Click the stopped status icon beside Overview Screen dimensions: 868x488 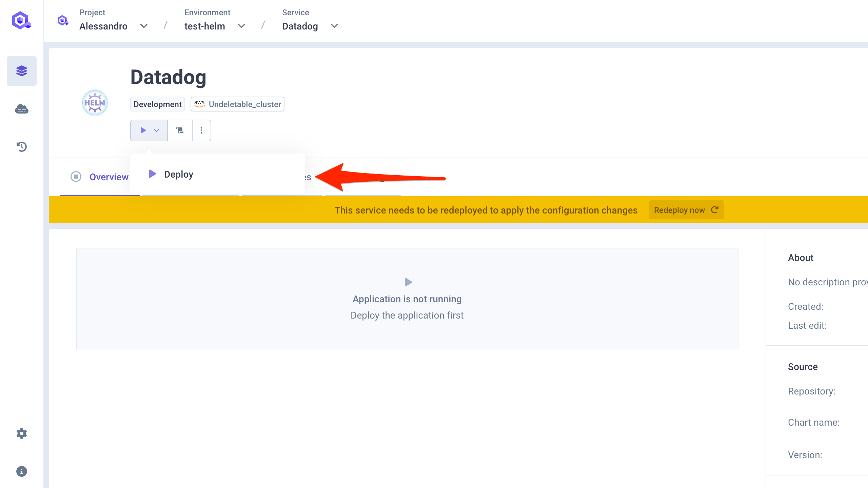[x=76, y=177]
